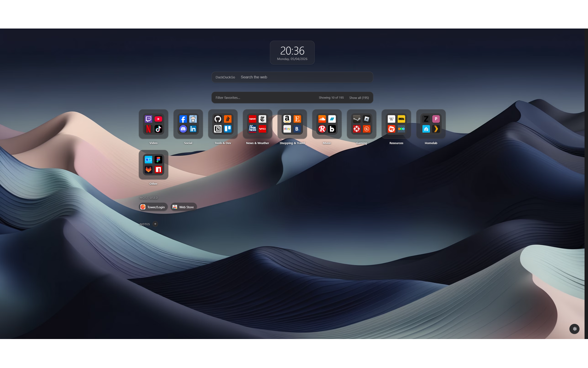The width and height of the screenshot is (588, 368).
Task: Open the Etsy icon in Shopping & Travel
Action: tap(297, 119)
